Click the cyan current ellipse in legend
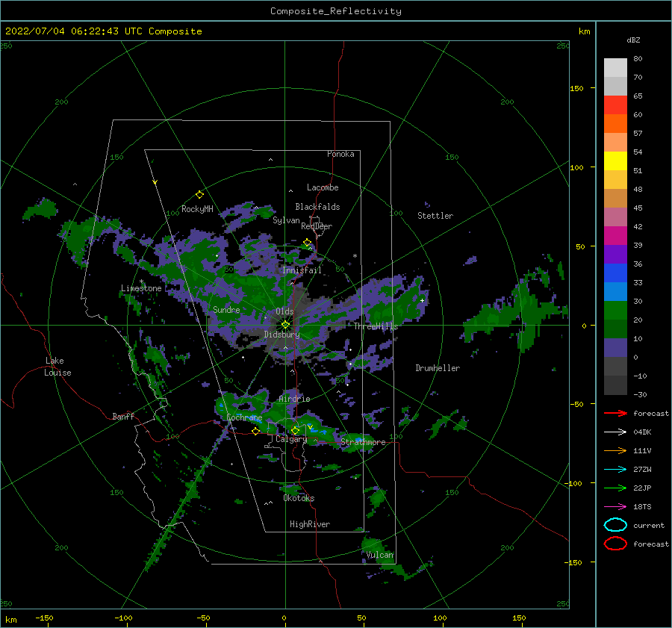672x628 pixels. (x=615, y=525)
